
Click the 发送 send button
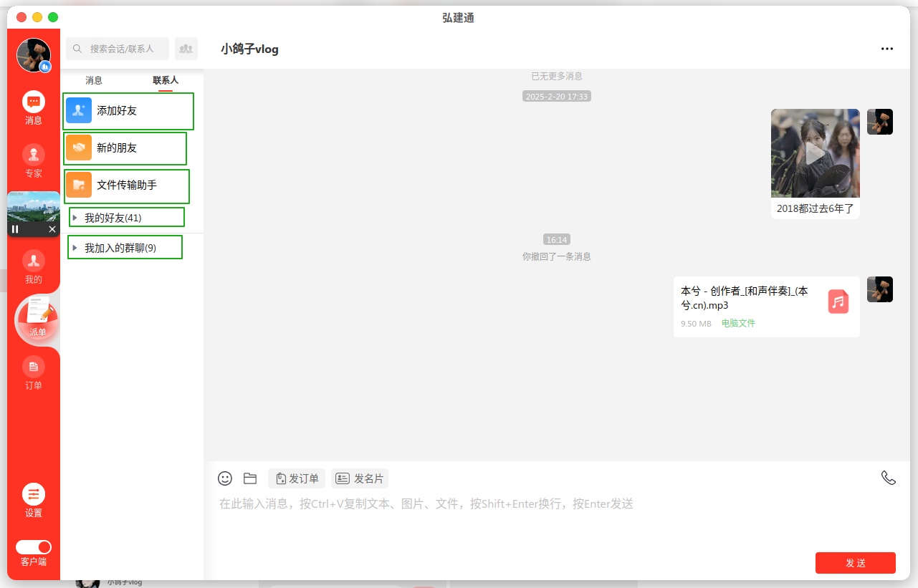point(855,563)
